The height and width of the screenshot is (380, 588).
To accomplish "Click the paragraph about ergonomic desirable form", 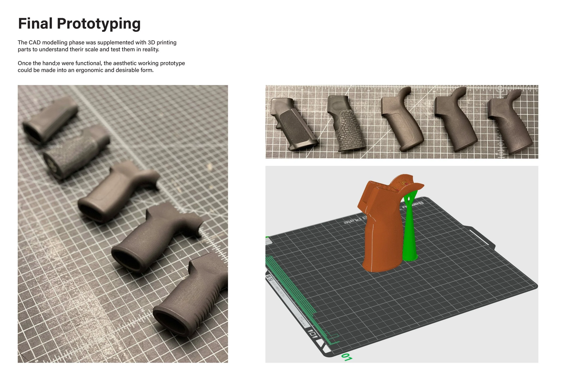I will point(101,67).
